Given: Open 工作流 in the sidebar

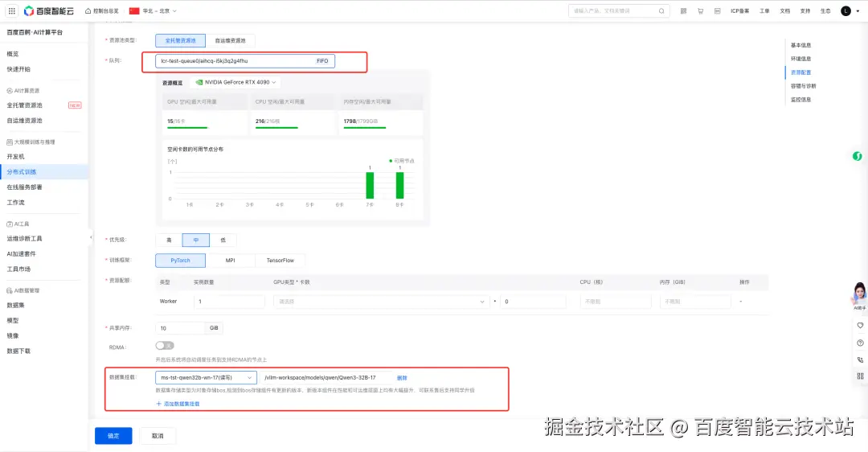Looking at the screenshot, I should [15, 202].
